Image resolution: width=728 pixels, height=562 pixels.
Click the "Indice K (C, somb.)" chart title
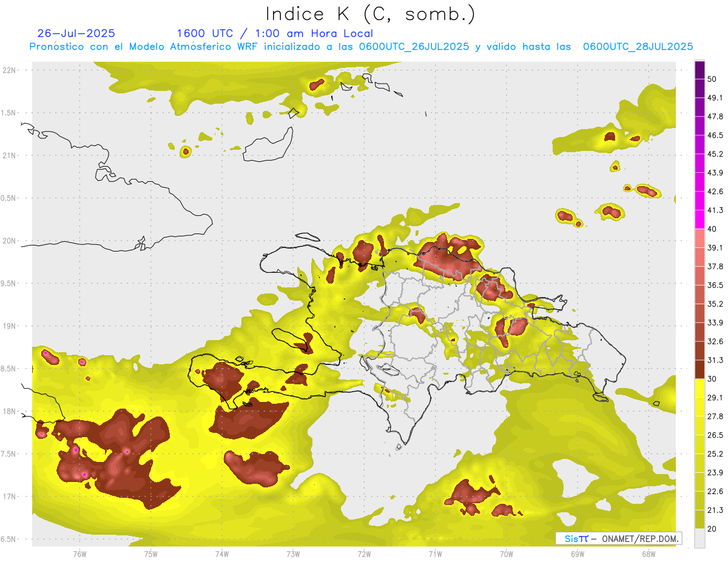coord(370,13)
